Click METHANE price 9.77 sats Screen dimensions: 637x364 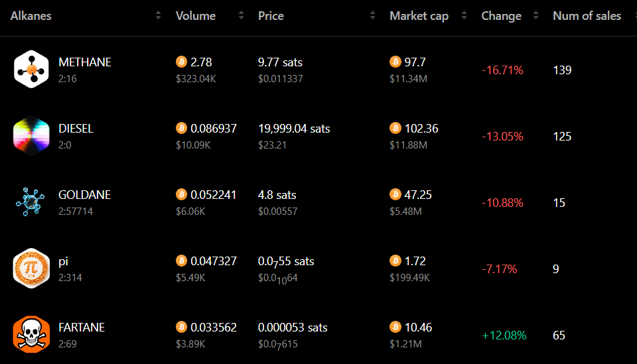[x=280, y=62]
